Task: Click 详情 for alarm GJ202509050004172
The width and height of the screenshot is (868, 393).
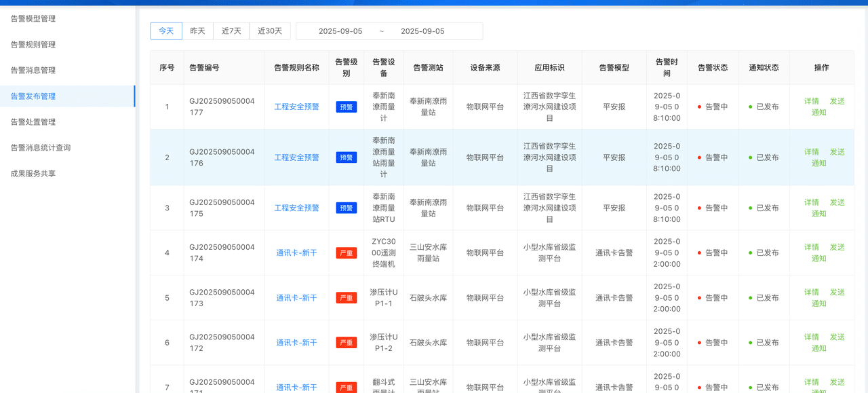Action: [812, 337]
